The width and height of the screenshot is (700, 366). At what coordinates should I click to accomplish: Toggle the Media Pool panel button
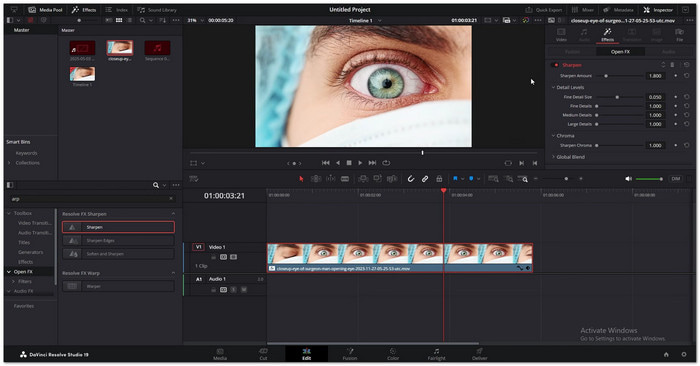45,10
